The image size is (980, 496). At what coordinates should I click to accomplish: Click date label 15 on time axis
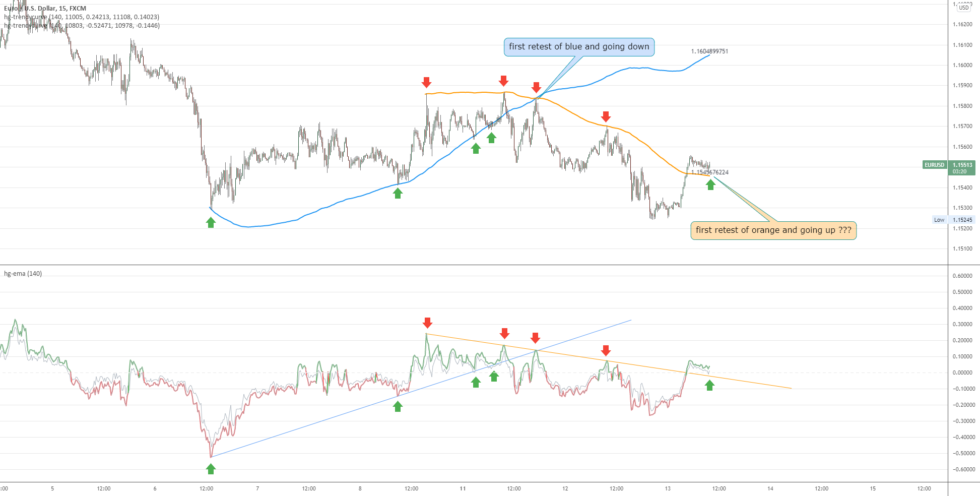[873, 488]
